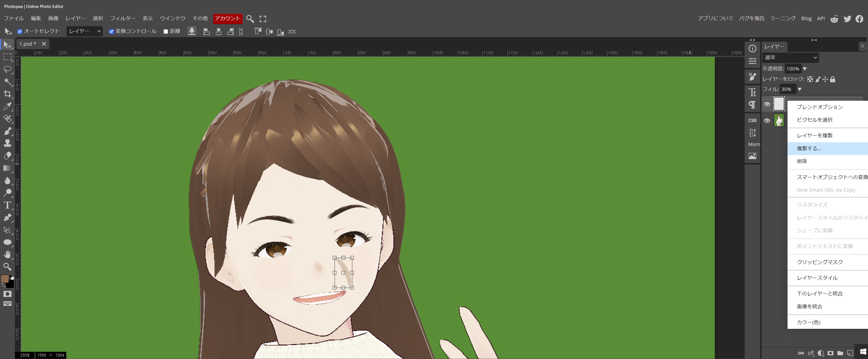Select the Zoom tool in left toolbar
The image size is (868, 359).
[7, 267]
